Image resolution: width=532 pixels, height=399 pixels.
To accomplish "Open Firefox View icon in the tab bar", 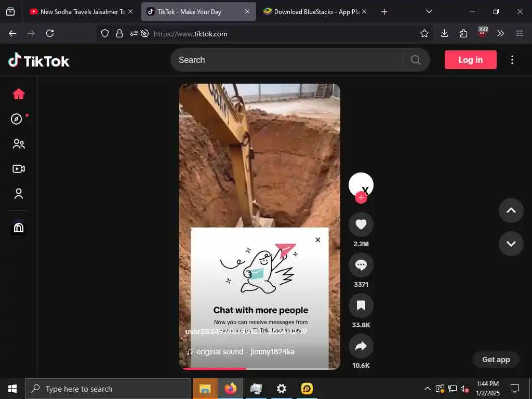I will [x=10, y=11].
